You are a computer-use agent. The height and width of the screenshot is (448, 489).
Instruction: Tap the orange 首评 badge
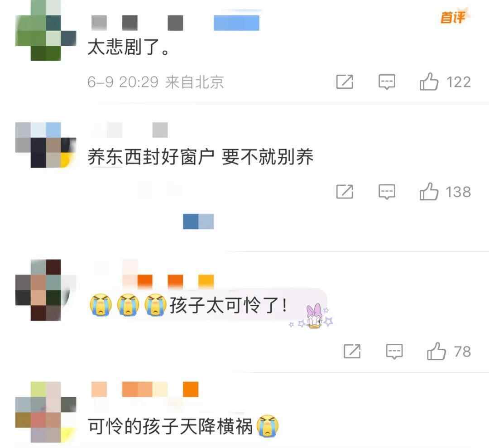click(453, 17)
